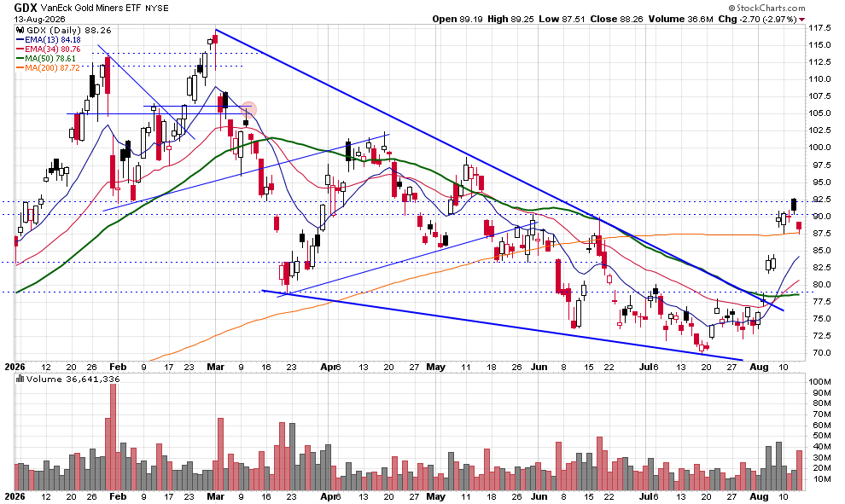Click Mar label under the price chart
The image size is (845, 504).
216,368
